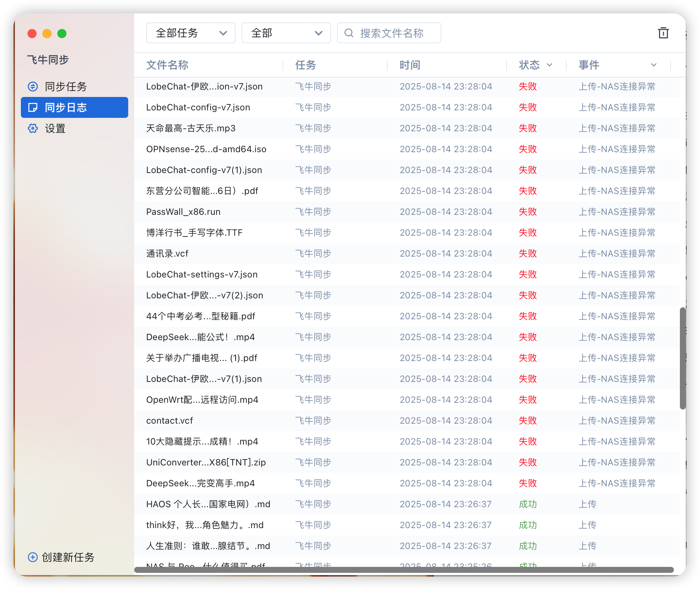
Task: Switch to 同步任务 in the sidebar
Action: [66, 87]
